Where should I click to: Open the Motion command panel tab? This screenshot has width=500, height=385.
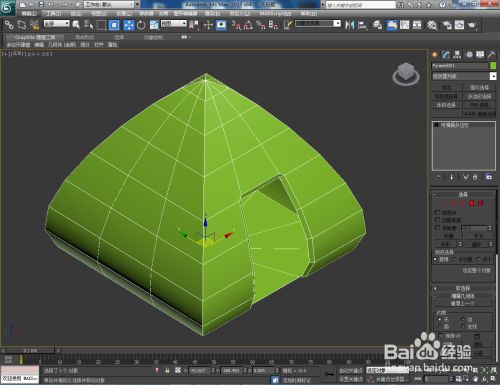pos(469,55)
